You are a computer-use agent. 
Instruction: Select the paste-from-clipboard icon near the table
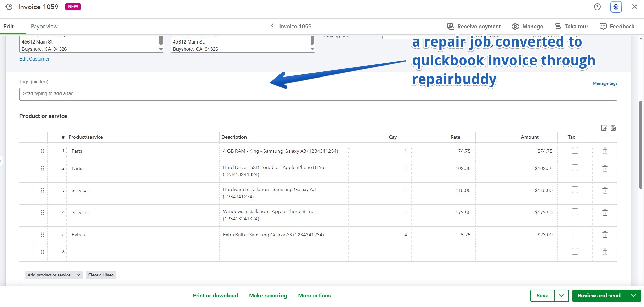coord(614,128)
